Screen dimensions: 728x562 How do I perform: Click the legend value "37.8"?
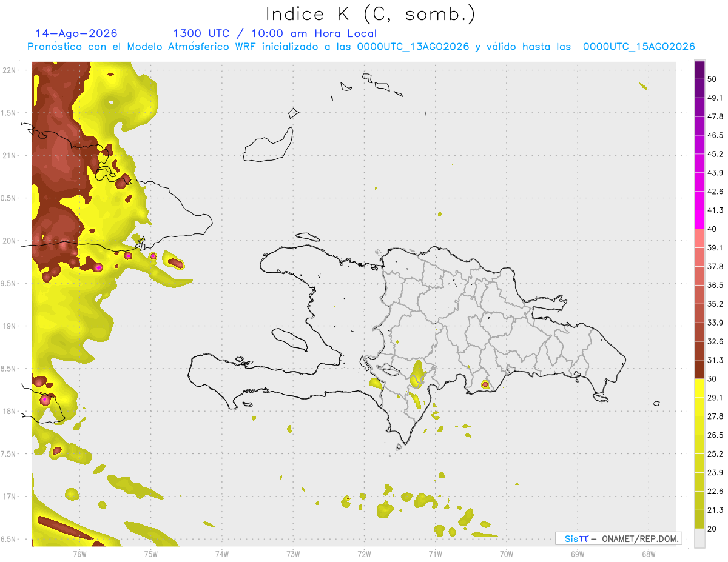click(x=715, y=266)
